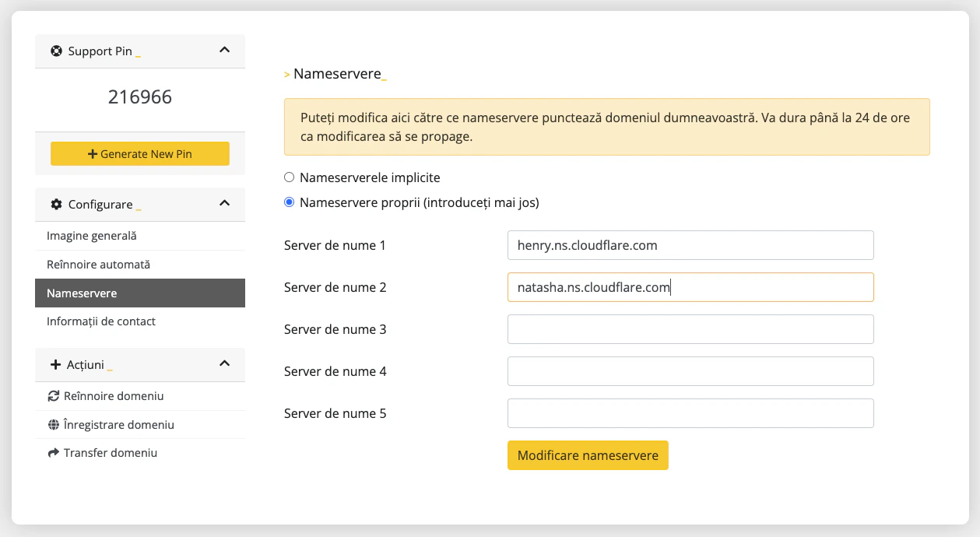Select Nameserverele implicite radio option
Image resolution: width=980 pixels, height=537 pixels.
290,177
